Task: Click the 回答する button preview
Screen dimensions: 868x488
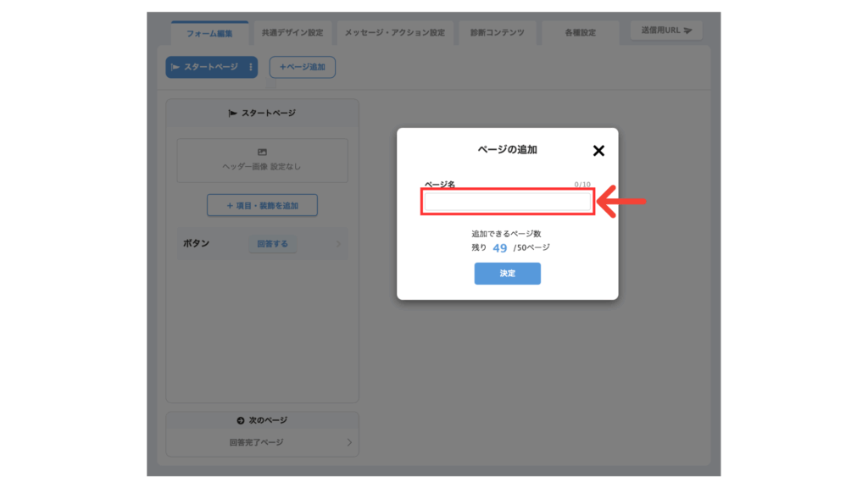Action: coord(272,244)
